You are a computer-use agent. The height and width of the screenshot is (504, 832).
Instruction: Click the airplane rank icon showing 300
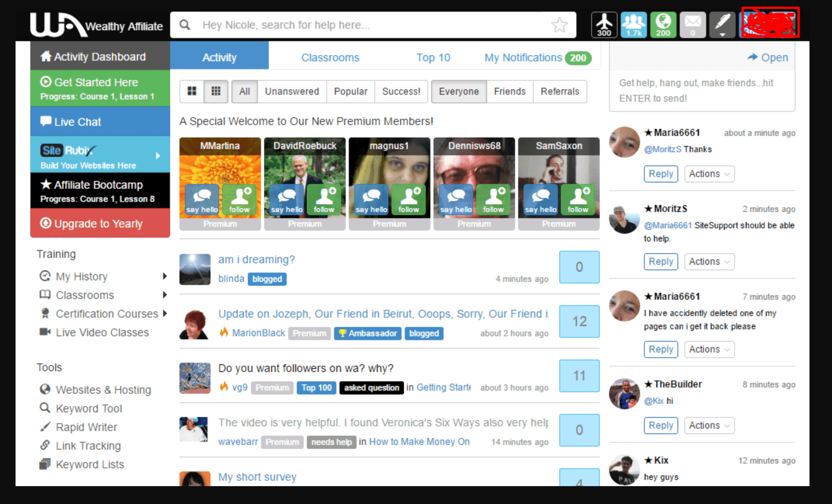(x=604, y=25)
